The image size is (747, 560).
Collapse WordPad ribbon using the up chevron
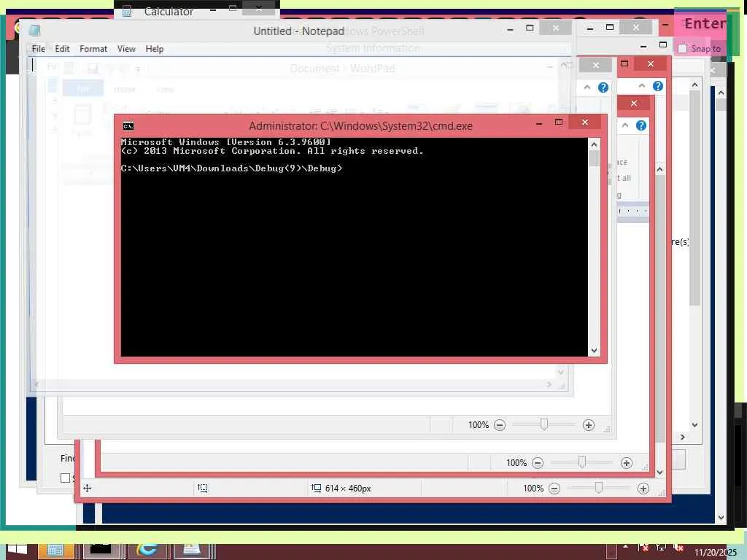pos(587,87)
